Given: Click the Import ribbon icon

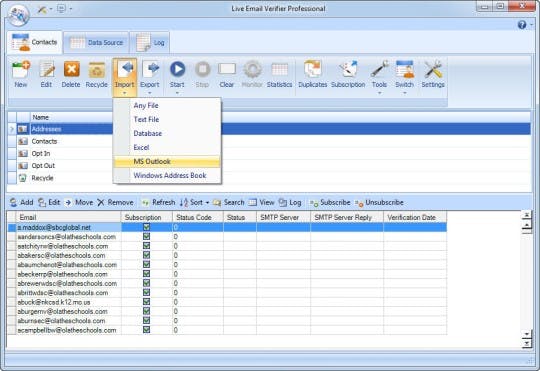Looking at the screenshot, I should (125, 69).
